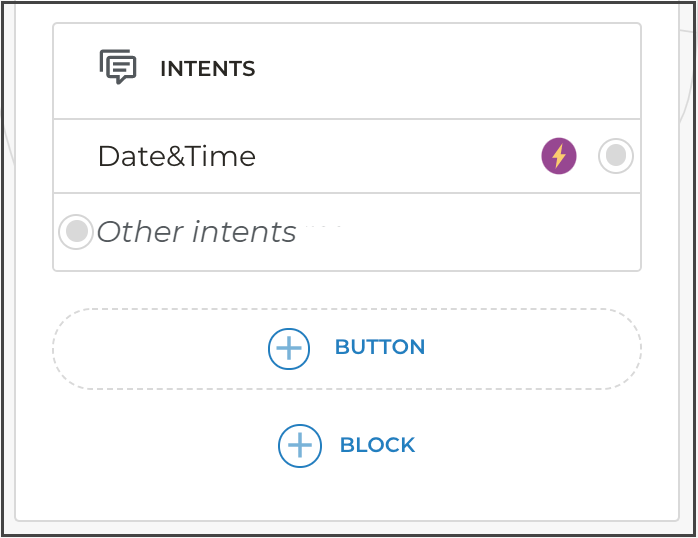Image resolution: width=698 pixels, height=538 pixels.
Task: Add a new BUTTON via its label
Action: click(x=380, y=348)
